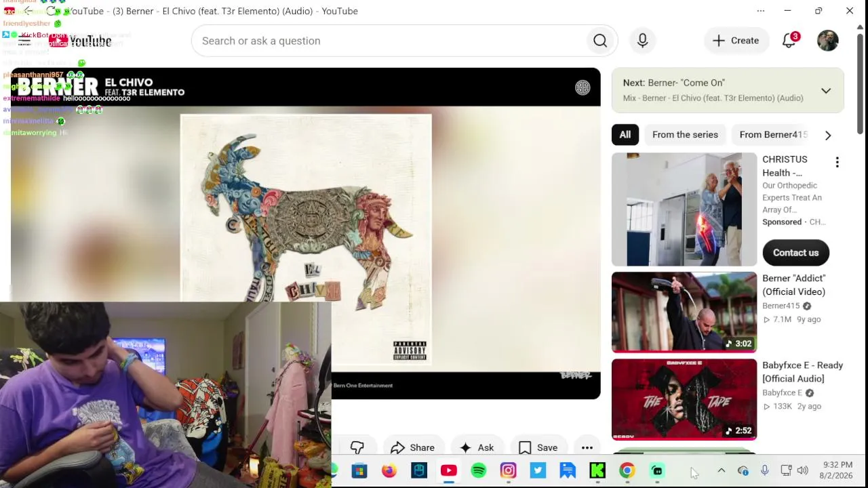Click the microphone tray icon
The image size is (868, 488).
point(764,470)
